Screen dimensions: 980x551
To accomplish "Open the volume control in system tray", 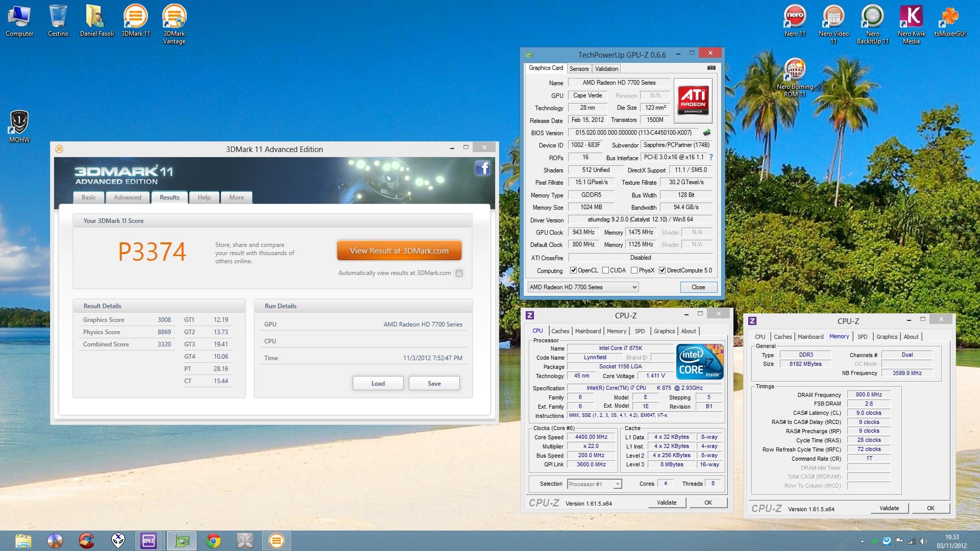I will [924, 541].
